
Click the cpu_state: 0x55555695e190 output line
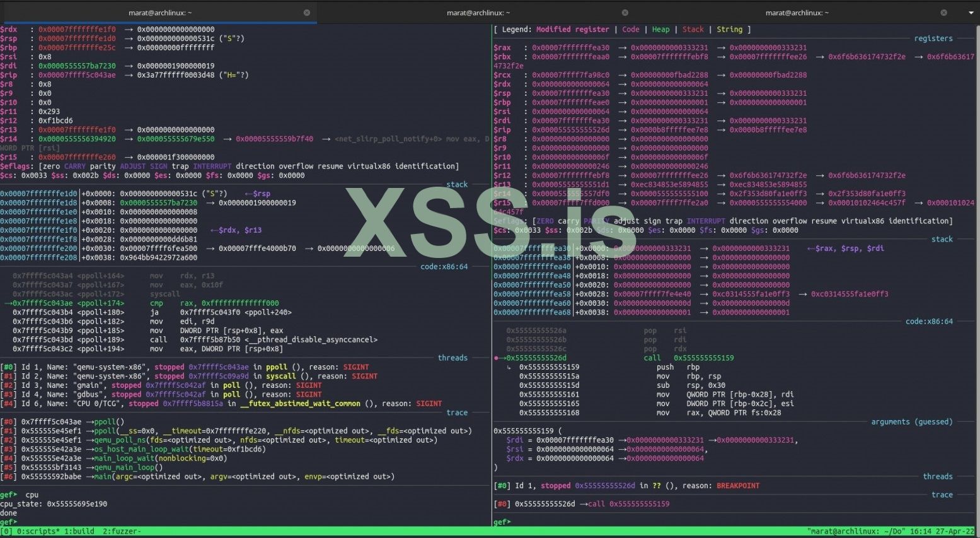[54, 505]
